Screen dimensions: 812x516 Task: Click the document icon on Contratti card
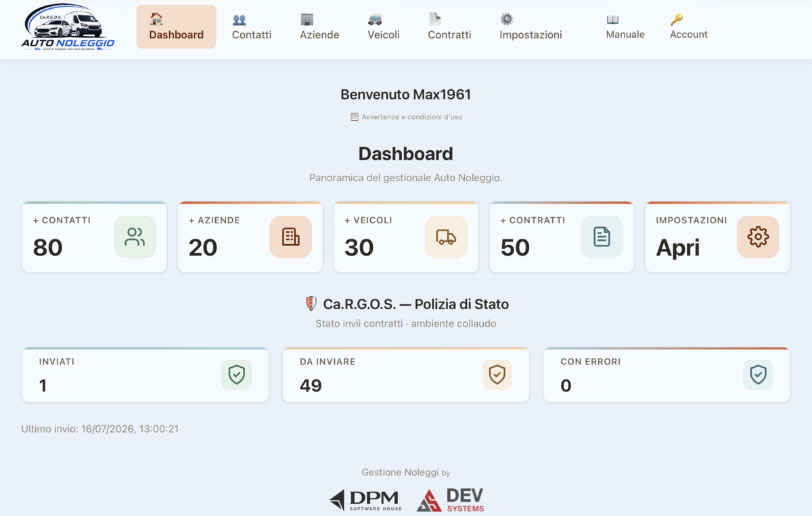(602, 237)
